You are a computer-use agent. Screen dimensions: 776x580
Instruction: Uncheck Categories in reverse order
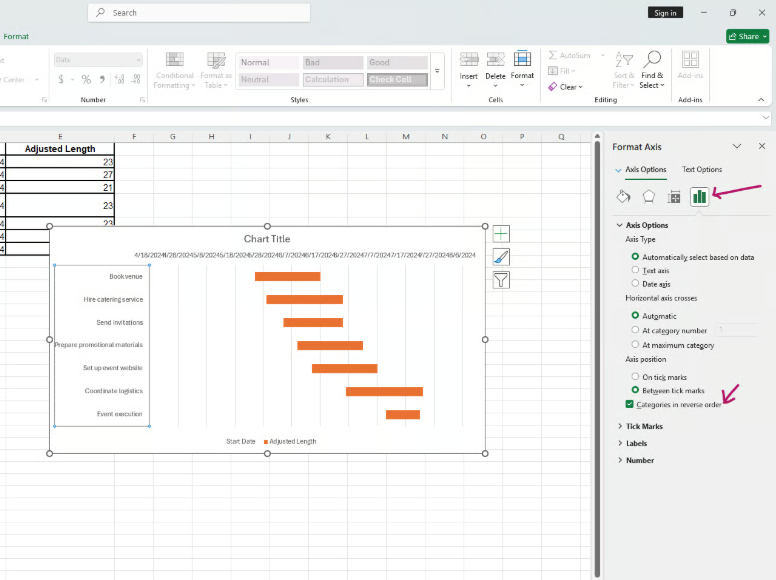630,404
